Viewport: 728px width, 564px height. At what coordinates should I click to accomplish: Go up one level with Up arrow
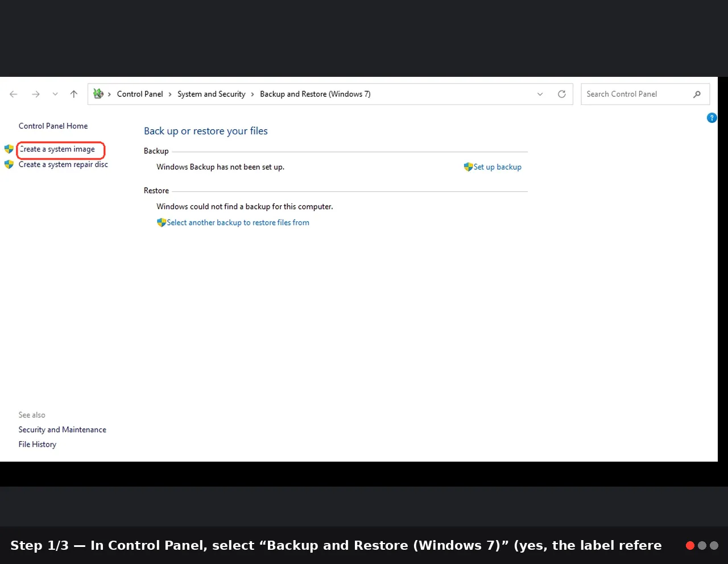click(74, 94)
